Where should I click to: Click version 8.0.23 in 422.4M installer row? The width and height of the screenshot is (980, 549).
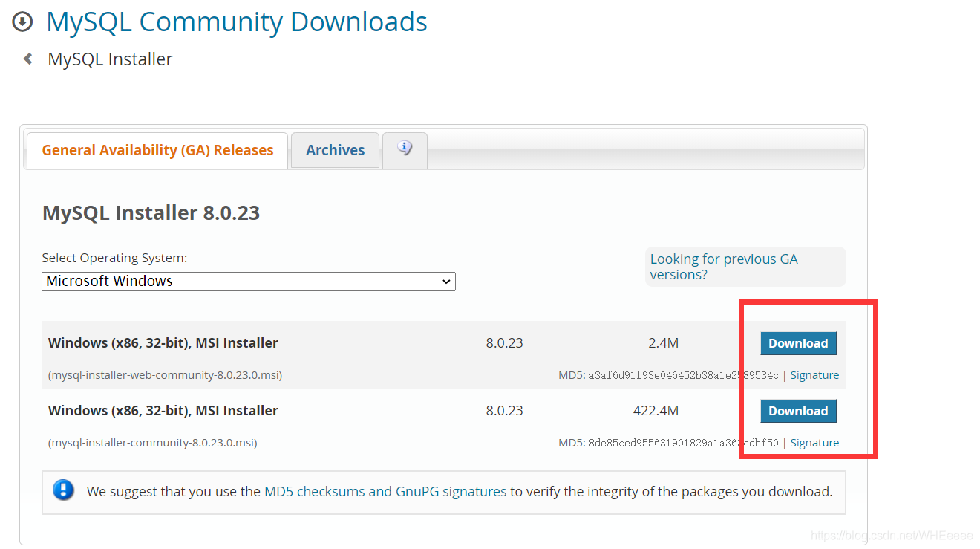click(x=505, y=411)
